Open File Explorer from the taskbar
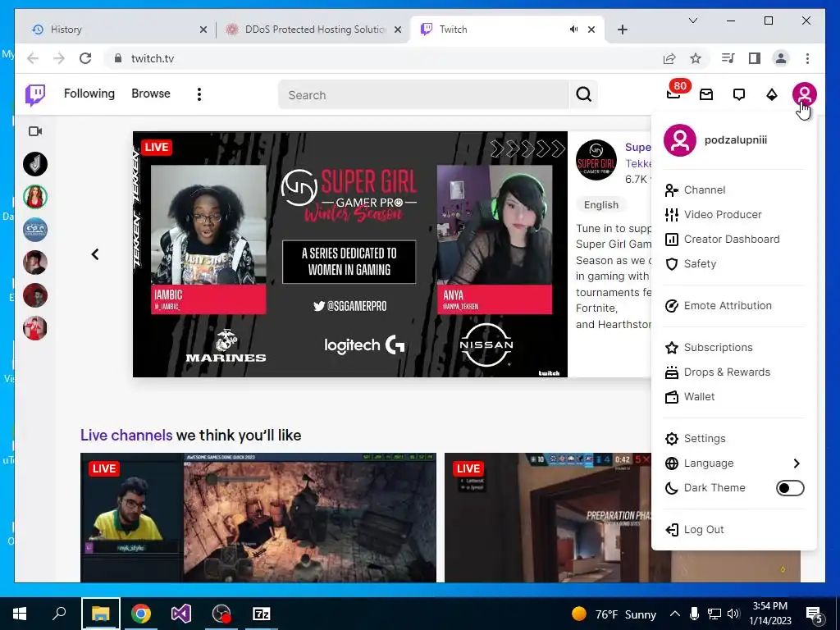Viewport: 840px width, 630px height. (101, 614)
